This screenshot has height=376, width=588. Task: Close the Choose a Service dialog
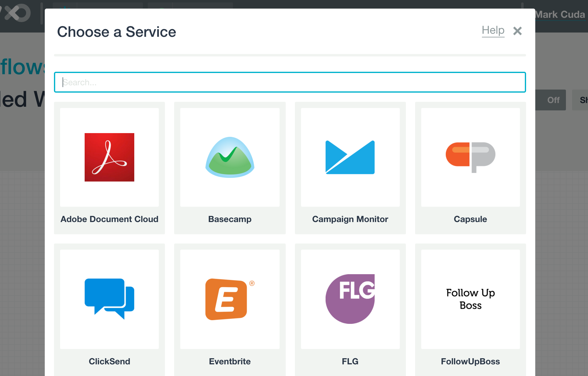point(517,31)
